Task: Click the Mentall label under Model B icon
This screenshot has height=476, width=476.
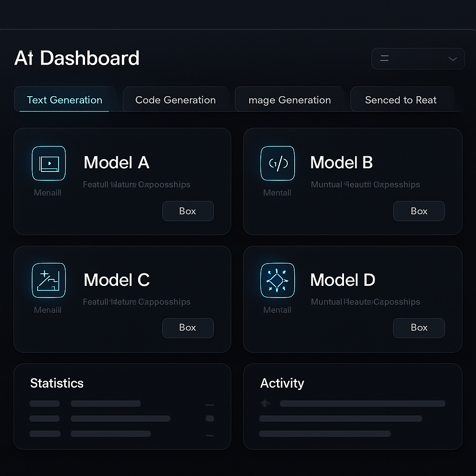Action: [x=277, y=193]
